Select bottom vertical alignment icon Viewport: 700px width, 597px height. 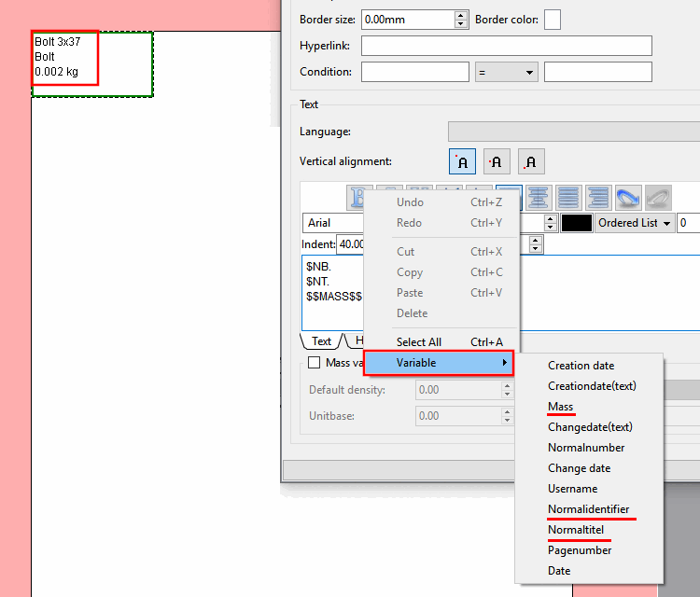[x=531, y=161]
